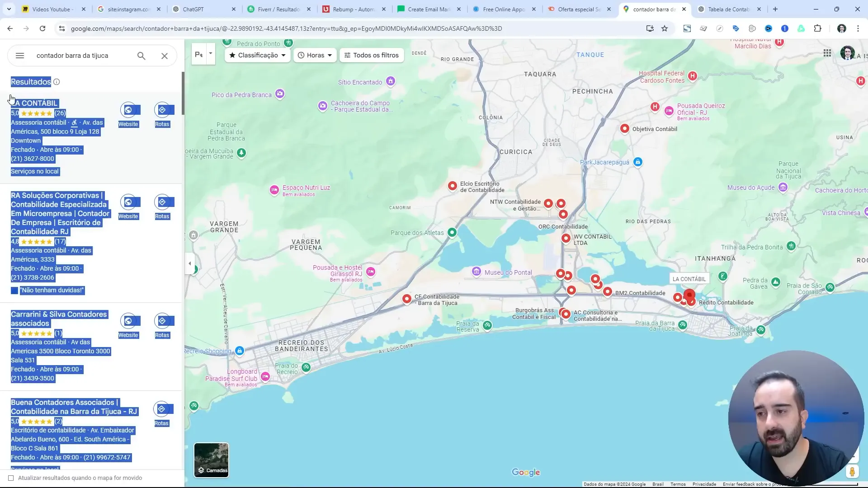Open the Google apps grid icon
Screen dimensions: 868x488
point(827,53)
